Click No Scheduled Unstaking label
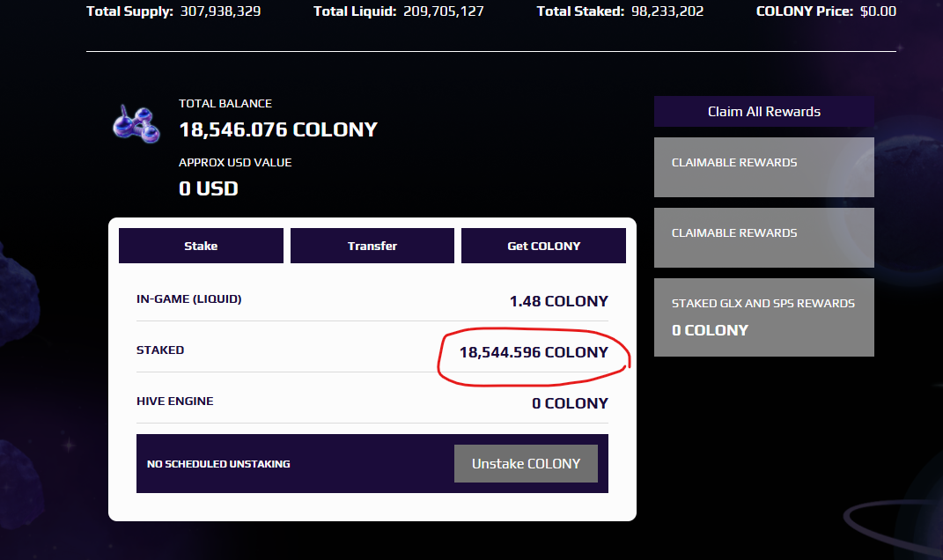This screenshot has width=943, height=560. tap(218, 464)
